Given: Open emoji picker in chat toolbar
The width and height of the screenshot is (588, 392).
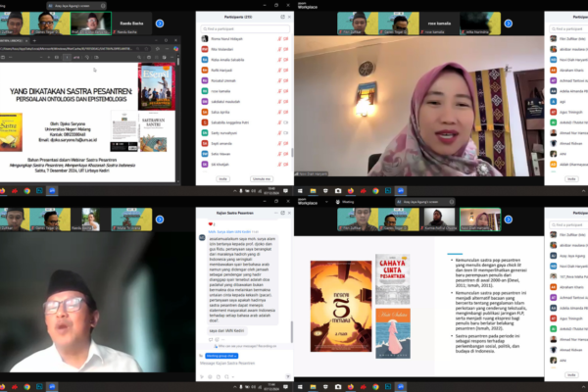Looking at the screenshot, I should click(210, 376).
